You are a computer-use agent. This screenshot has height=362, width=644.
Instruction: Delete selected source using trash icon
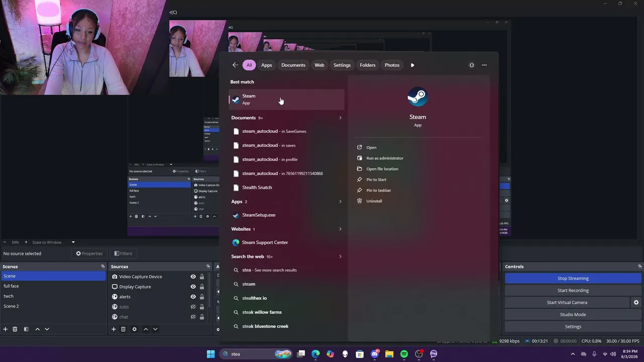[x=123, y=329]
